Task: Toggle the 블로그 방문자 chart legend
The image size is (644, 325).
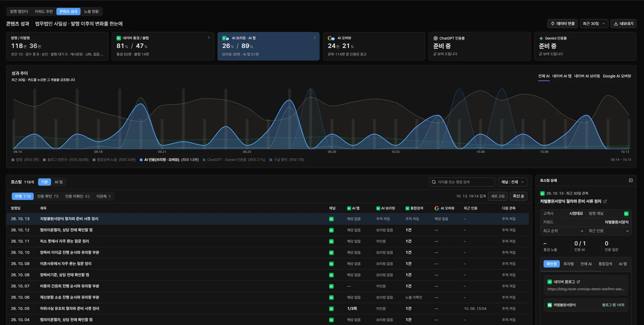Action: coord(66,160)
